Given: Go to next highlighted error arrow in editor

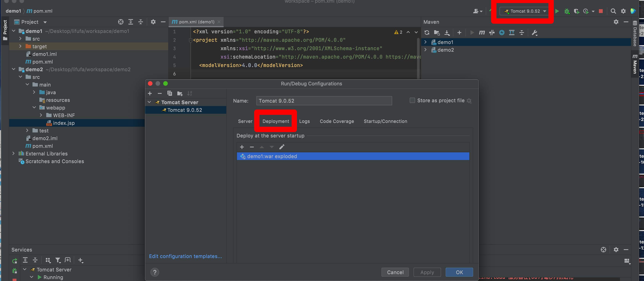Looking at the screenshot, I should pos(416,32).
